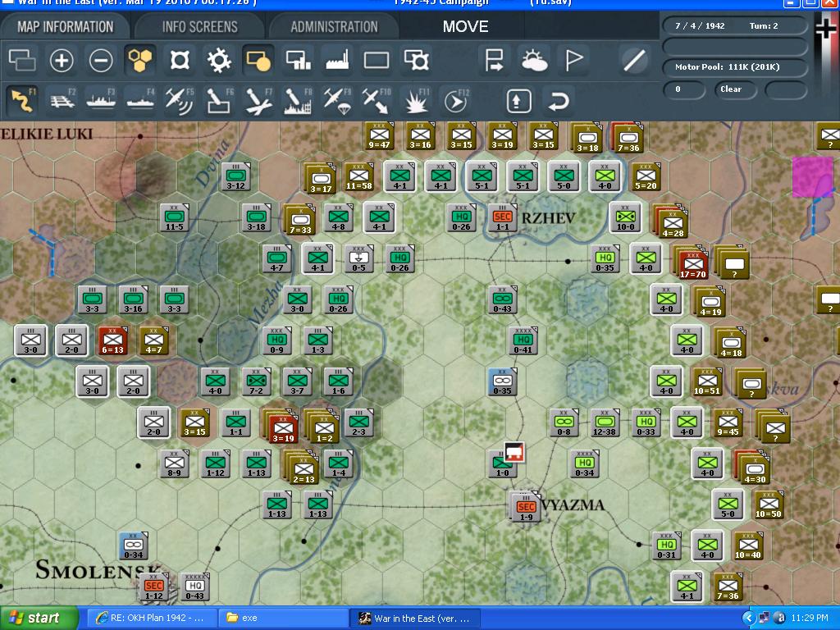
Task: Toggle the fort level map icon
Action: (180, 60)
